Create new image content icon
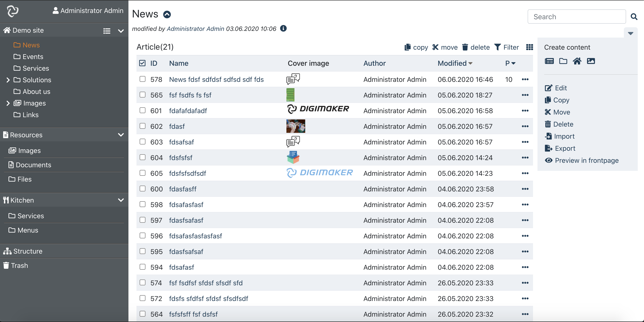This screenshot has height=322, width=644. point(591,61)
